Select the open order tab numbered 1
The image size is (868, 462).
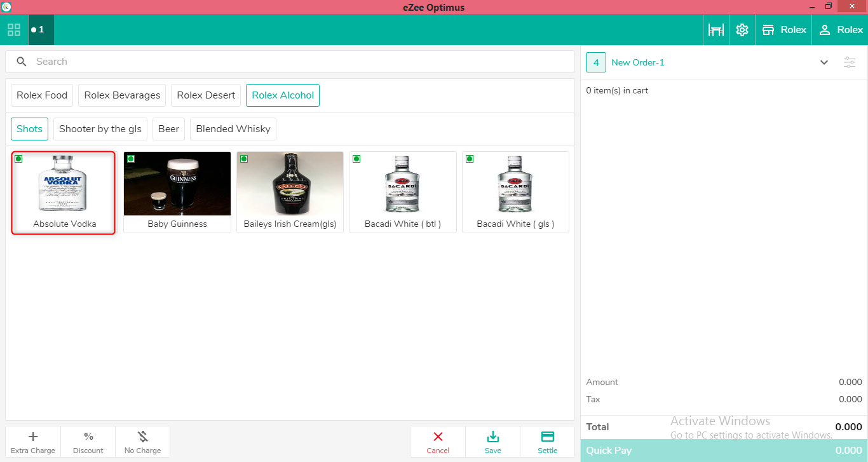(x=41, y=30)
